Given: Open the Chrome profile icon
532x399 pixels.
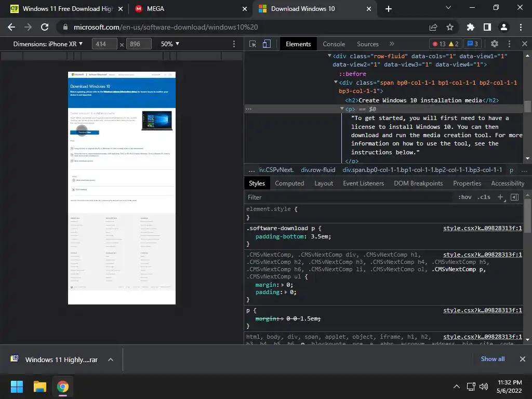Looking at the screenshot, I should 504,27.
